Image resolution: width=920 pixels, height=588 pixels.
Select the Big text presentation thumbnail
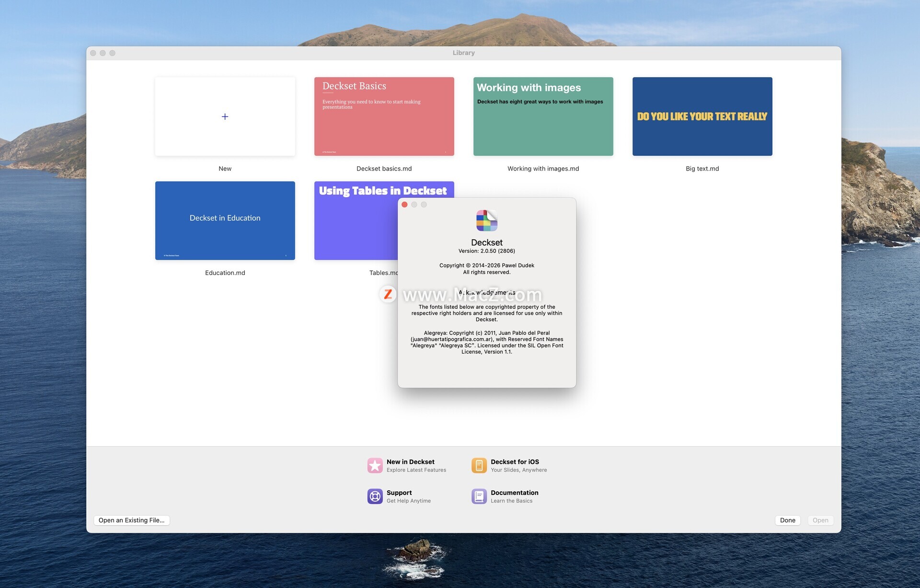click(702, 116)
